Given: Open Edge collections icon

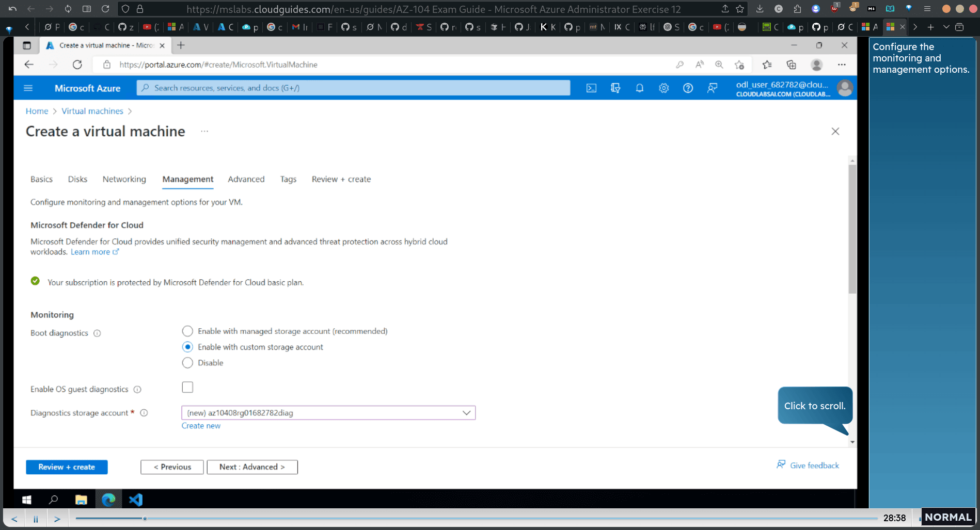Looking at the screenshot, I should [791, 65].
